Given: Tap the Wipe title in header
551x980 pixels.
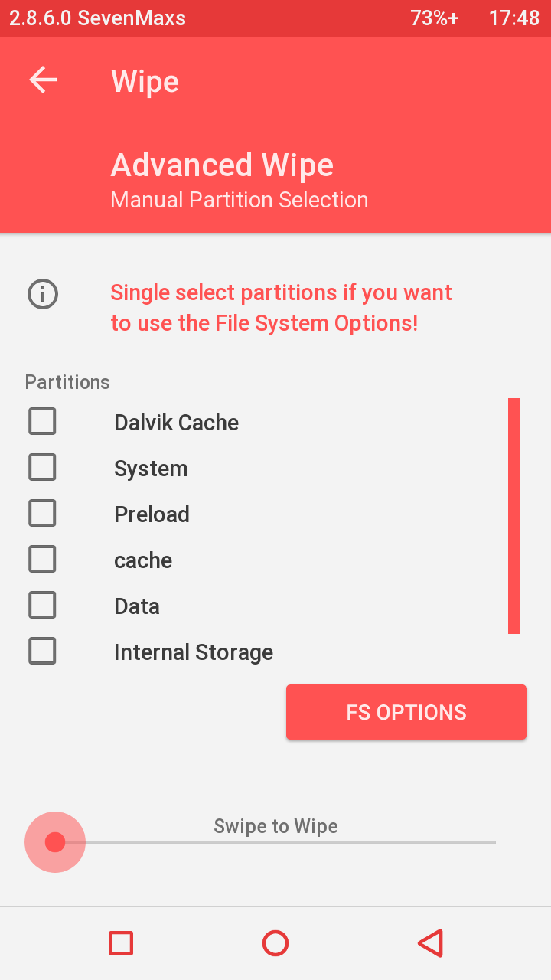Looking at the screenshot, I should pos(145,81).
